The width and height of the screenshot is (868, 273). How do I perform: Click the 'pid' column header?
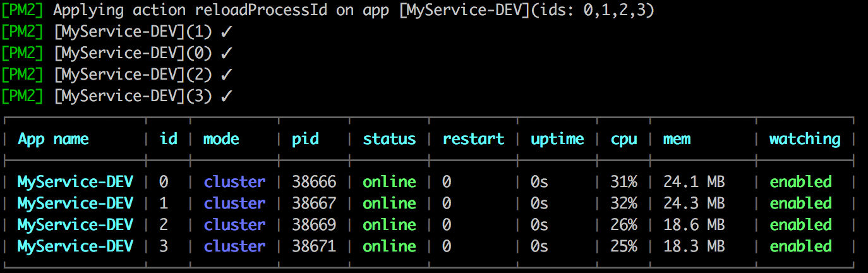pyautogui.click(x=305, y=140)
